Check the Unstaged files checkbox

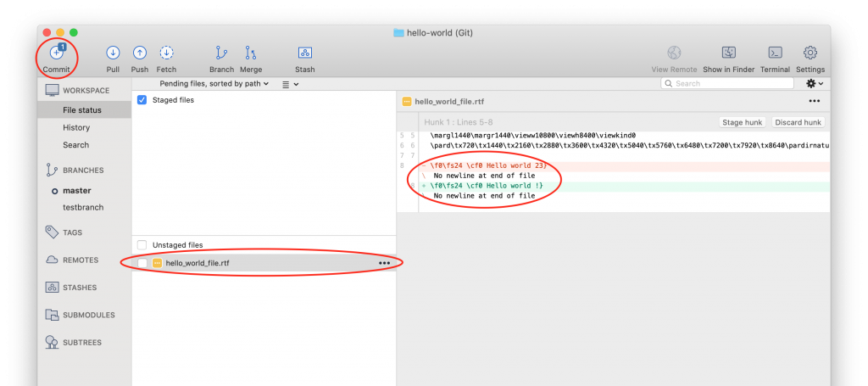(x=142, y=245)
